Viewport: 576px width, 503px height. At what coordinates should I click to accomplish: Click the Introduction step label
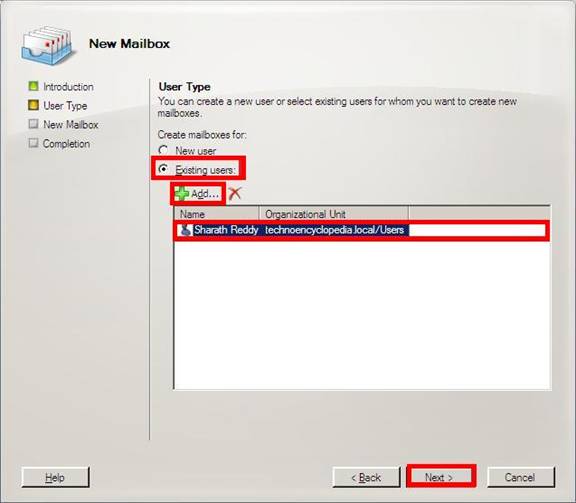(68, 87)
